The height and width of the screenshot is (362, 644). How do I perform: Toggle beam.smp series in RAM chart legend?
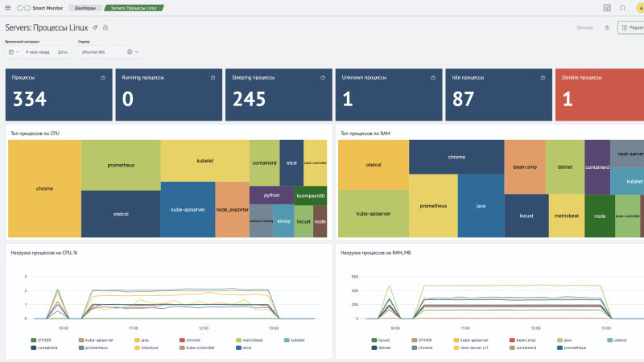(522, 339)
